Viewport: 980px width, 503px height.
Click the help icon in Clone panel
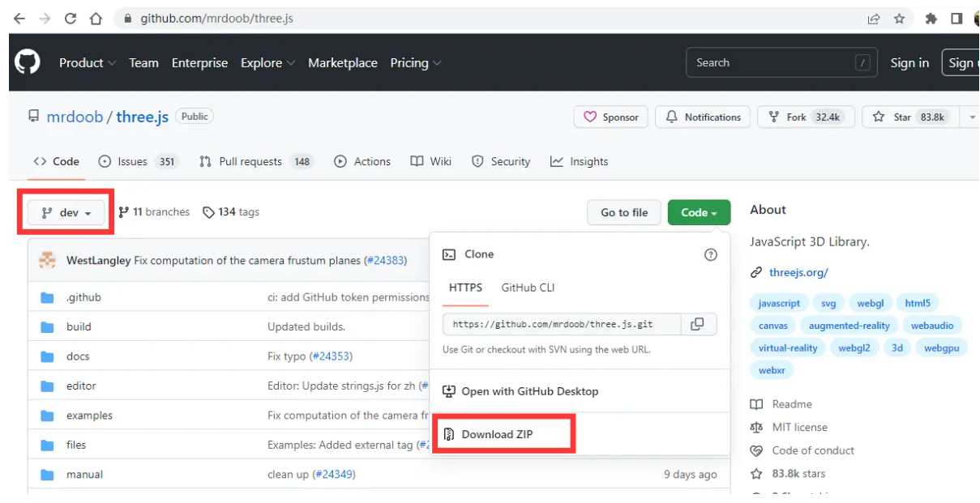[x=711, y=254]
